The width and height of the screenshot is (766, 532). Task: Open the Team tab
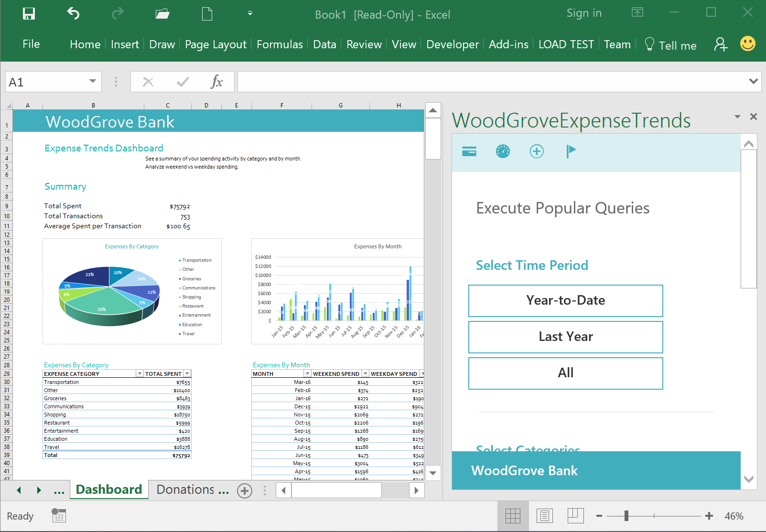point(617,44)
